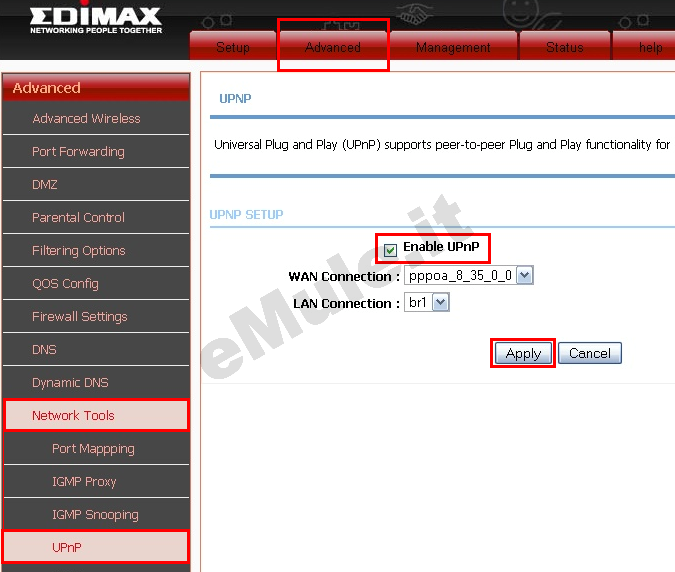Click the WAN Connection label
675x572 pixels.
click(344, 276)
